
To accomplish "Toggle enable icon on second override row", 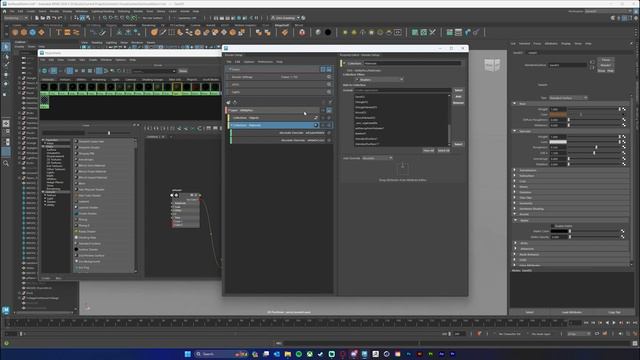I will [329, 140].
